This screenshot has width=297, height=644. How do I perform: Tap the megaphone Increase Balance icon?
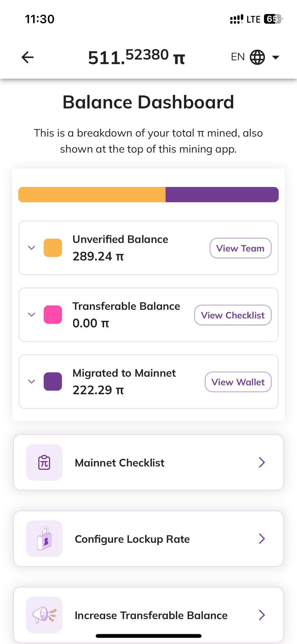44,614
